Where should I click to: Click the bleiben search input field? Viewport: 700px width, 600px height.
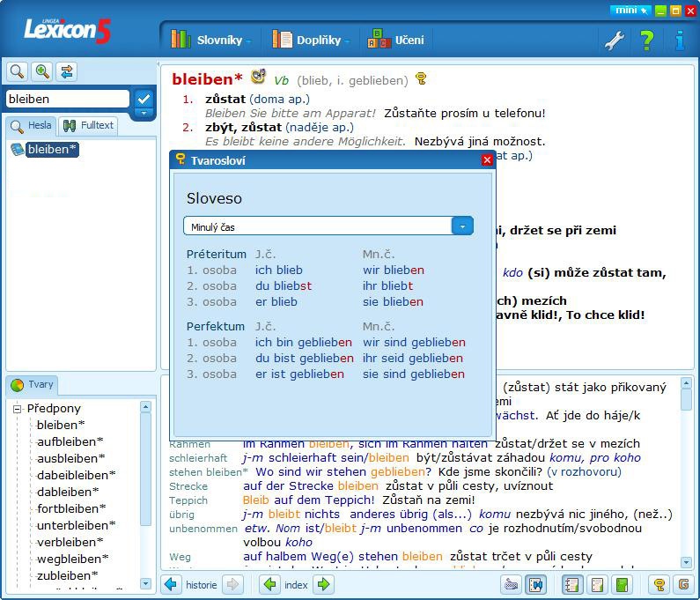67,99
